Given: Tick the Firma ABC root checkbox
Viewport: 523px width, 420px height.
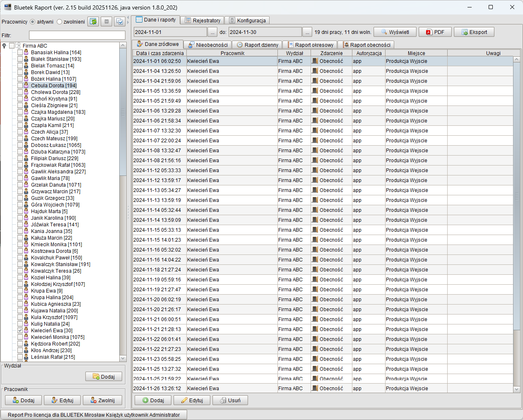Looking at the screenshot, I should tap(12, 46).
